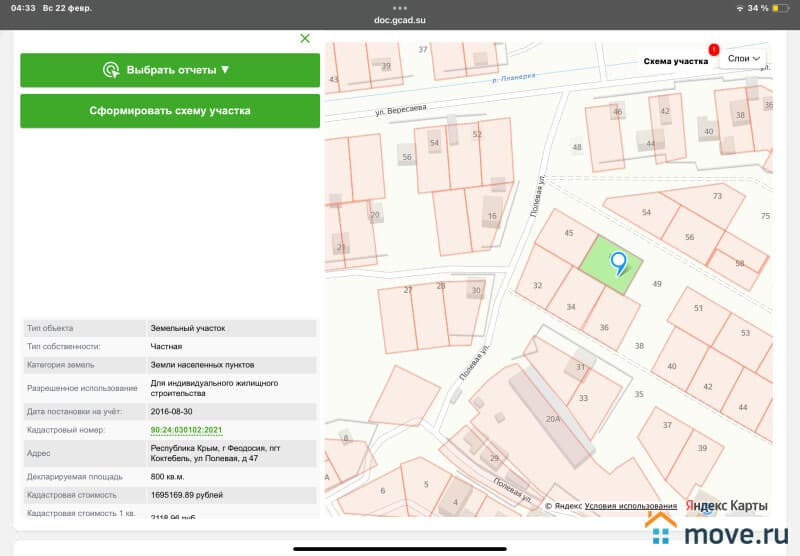800x556 pixels.
Task: Click parcel number 45 on map
Action: click(568, 233)
